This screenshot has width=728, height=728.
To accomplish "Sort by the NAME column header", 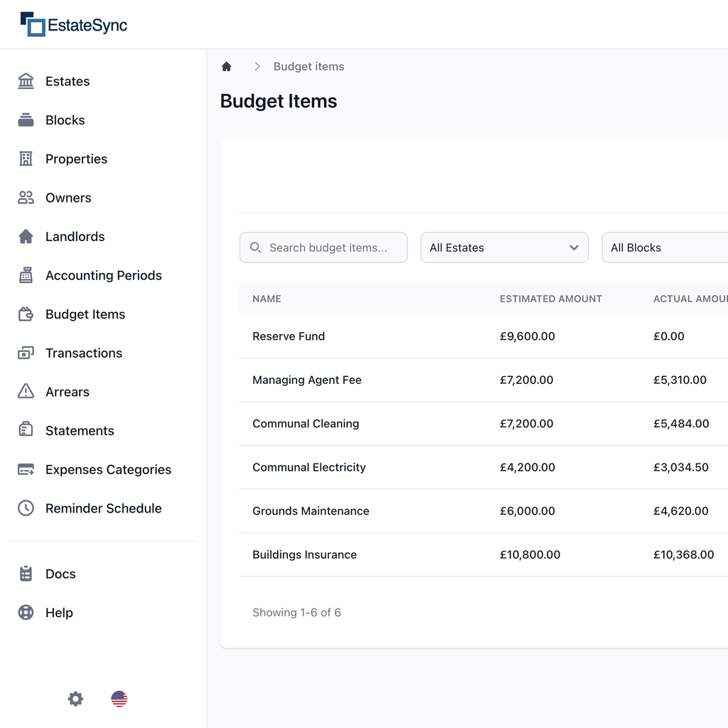I will coord(267,299).
